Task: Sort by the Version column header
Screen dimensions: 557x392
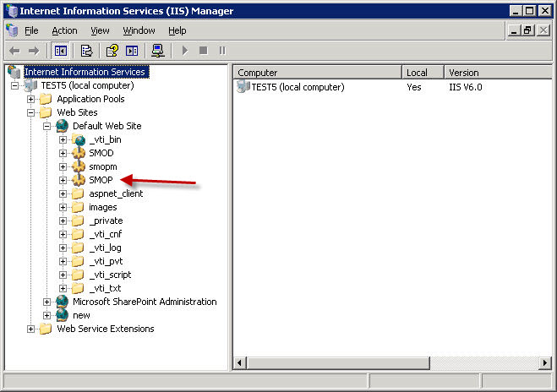Action: pos(499,73)
